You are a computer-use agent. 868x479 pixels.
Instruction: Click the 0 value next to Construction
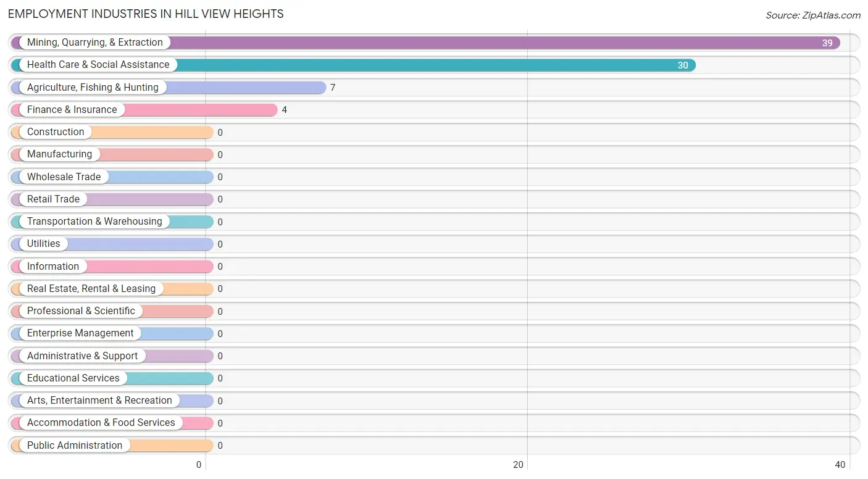pyautogui.click(x=220, y=133)
